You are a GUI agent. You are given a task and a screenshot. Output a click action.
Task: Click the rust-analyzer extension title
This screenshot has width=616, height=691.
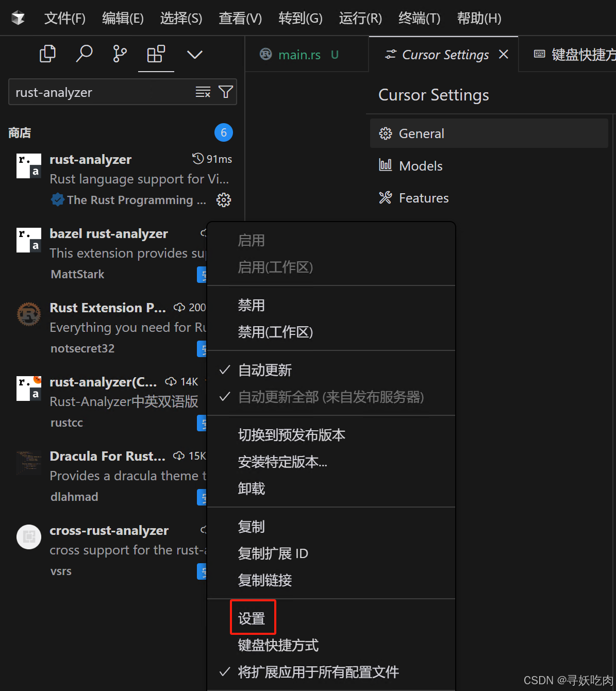click(x=91, y=159)
